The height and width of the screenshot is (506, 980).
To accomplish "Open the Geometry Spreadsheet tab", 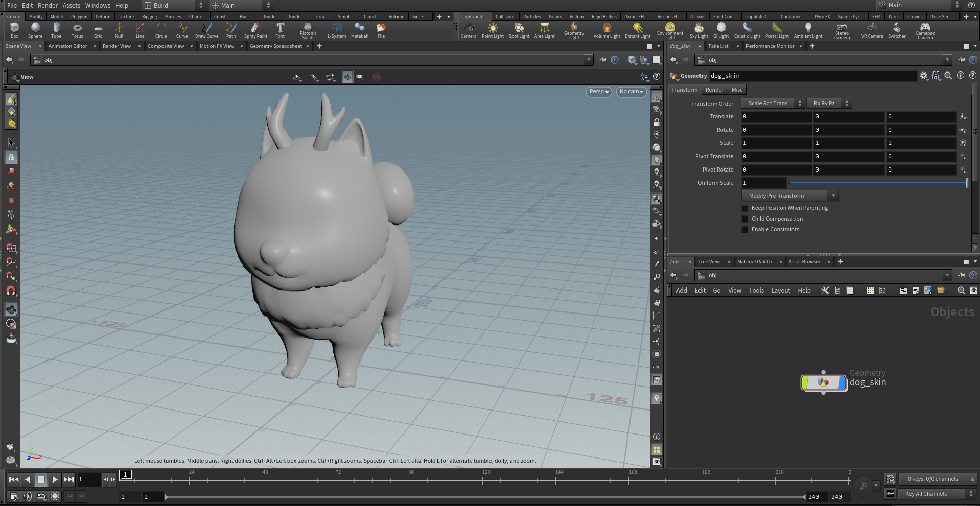I will pyautogui.click(x=276, y=46).
